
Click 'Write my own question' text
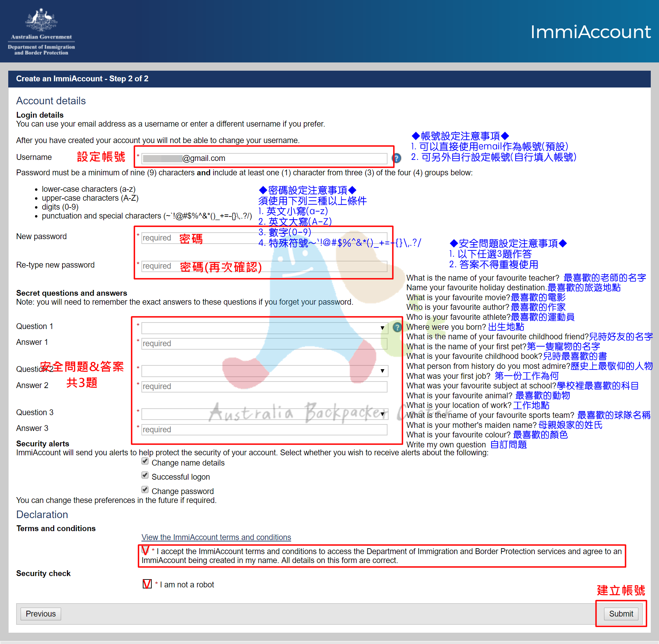pyautogui.click(x=446, y=445)
